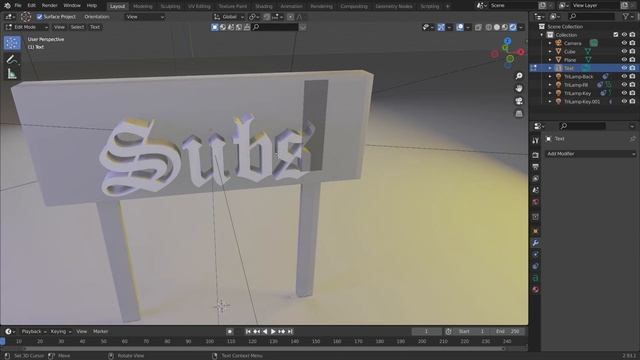Click the zoom magnifier in viewport
This screenshot has height=360, width=640.
tap(519, 76)
